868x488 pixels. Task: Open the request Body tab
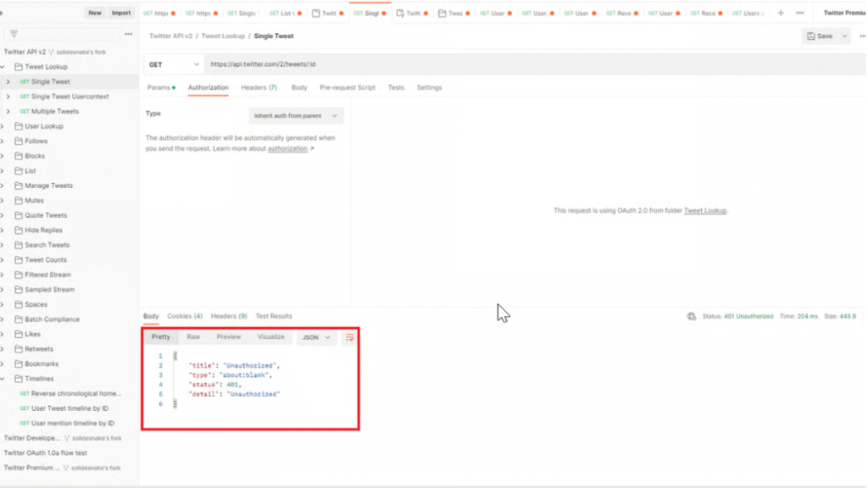tap(299, 87)
